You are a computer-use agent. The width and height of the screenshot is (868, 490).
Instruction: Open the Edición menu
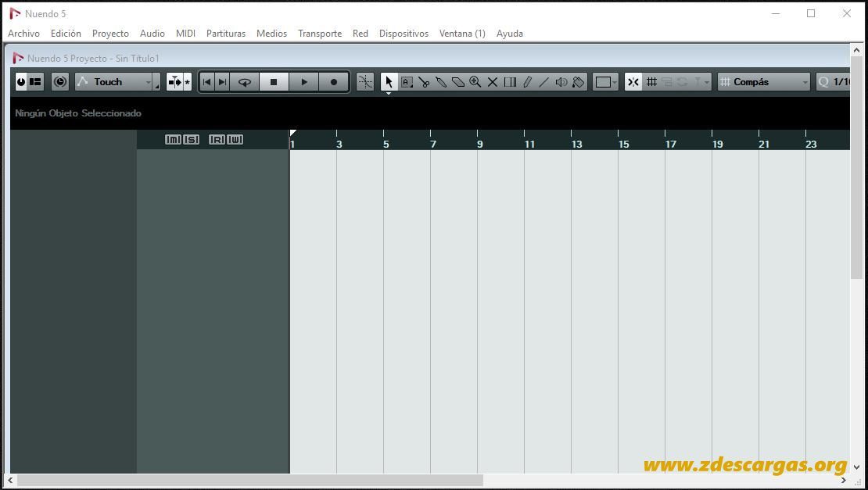(x=66, y=33)
